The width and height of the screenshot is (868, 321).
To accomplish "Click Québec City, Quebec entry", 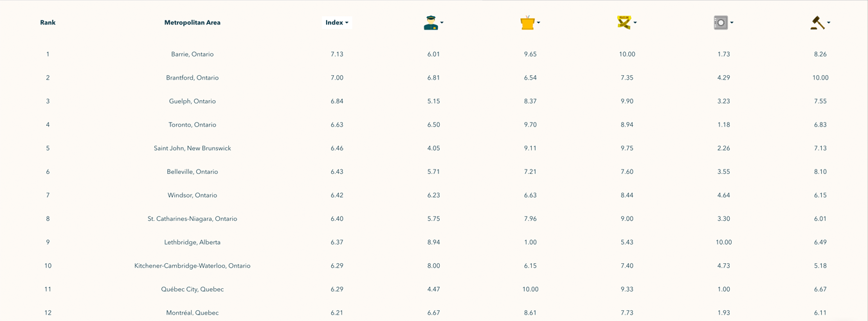I will 192,290.
